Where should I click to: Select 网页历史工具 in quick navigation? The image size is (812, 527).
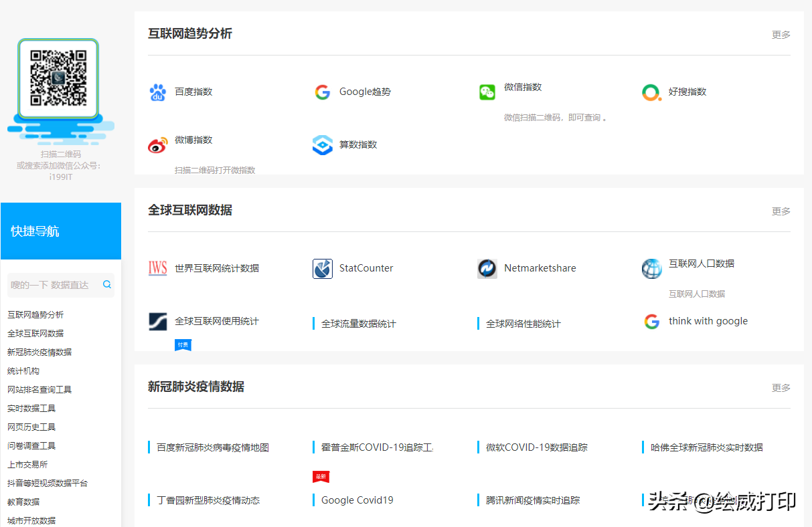pyautogui.click(x=31, y=427)
